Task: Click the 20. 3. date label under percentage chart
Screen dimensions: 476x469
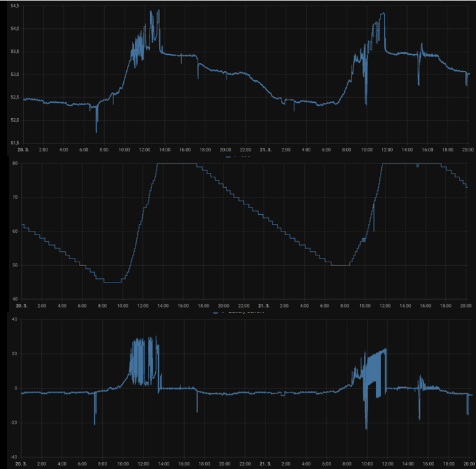Action: click(22, 305)
